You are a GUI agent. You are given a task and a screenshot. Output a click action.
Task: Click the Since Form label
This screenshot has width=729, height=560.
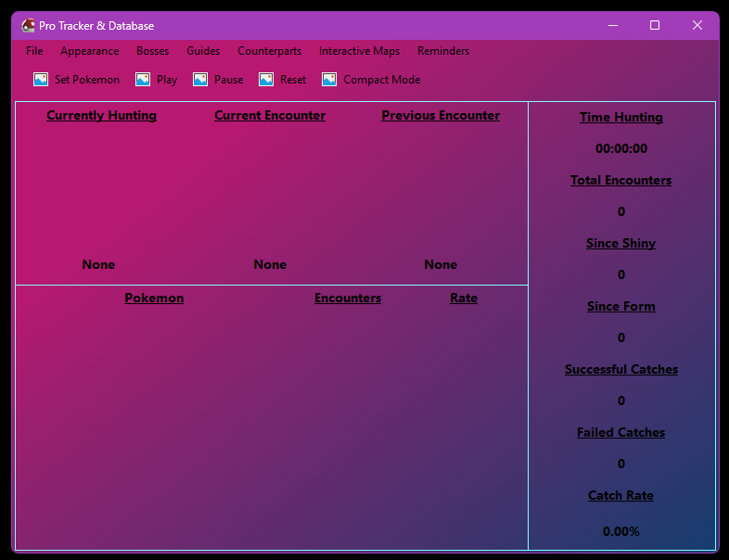(x=621, y=306)
